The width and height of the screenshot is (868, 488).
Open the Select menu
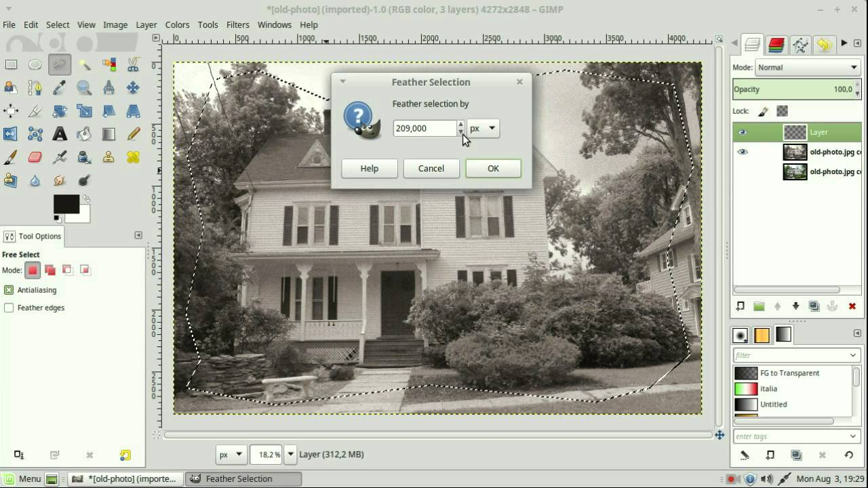[x=58, y=24]
